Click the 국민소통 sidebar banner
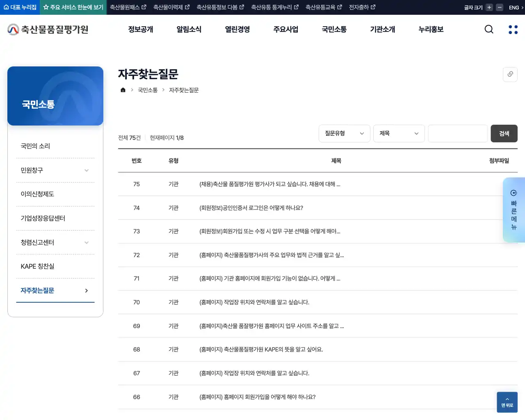Viewport: 525px width, 420px height. (x=55, y=96)
